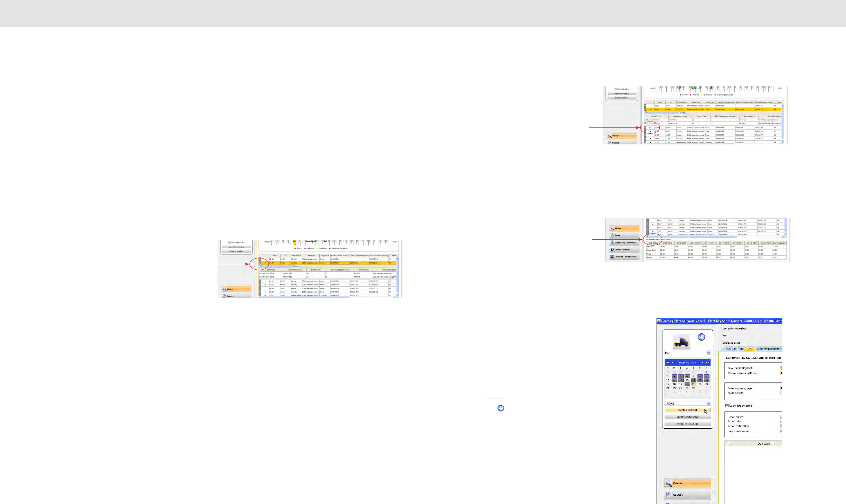Switch to the IFTA/IRP tab
The image size is (846, 504).
pyautogui.click(x=739, y=349)
